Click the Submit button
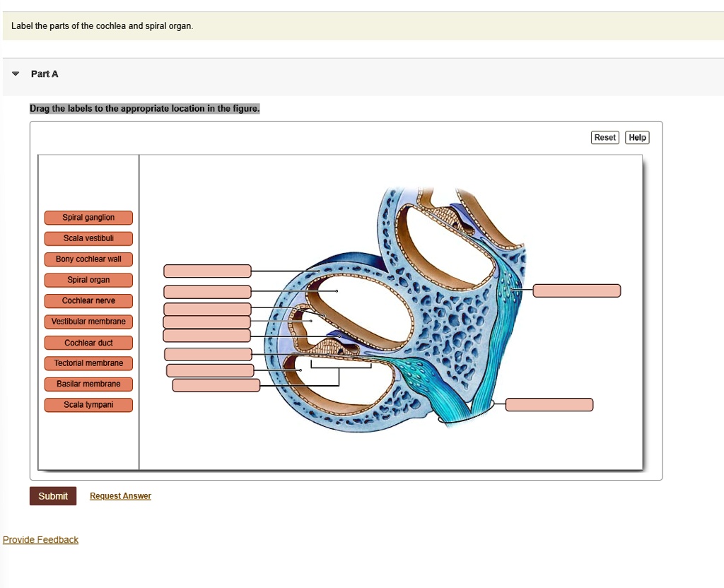The height and width of the screenshot is (588, 724). (52, 495)
